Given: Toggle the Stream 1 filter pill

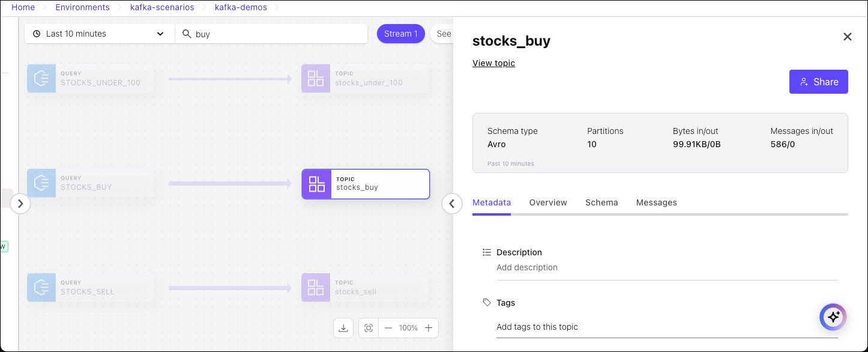Looking at the screenshot, I should click(400, 34).
